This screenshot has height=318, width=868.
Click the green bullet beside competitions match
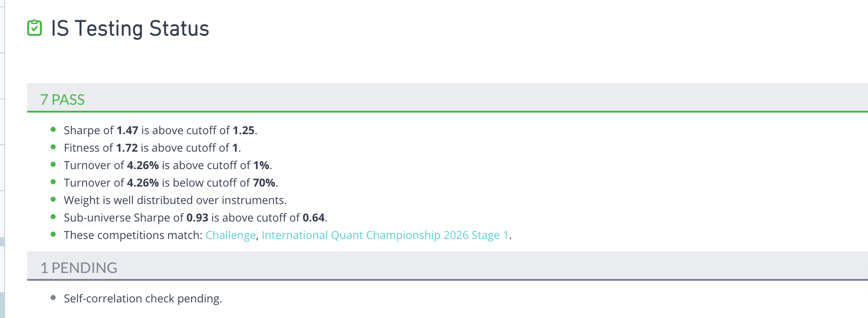pyautogui.click(x=53, y=234)
